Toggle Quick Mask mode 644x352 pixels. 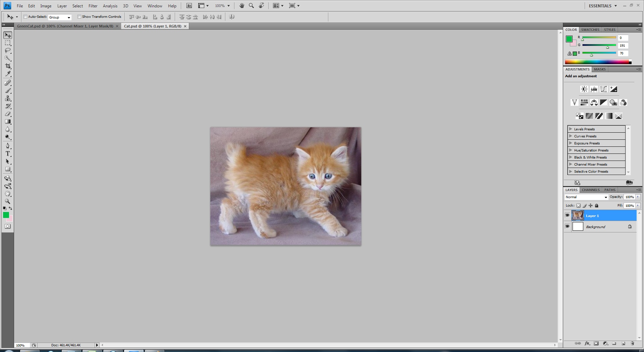[x=8, y=226]
